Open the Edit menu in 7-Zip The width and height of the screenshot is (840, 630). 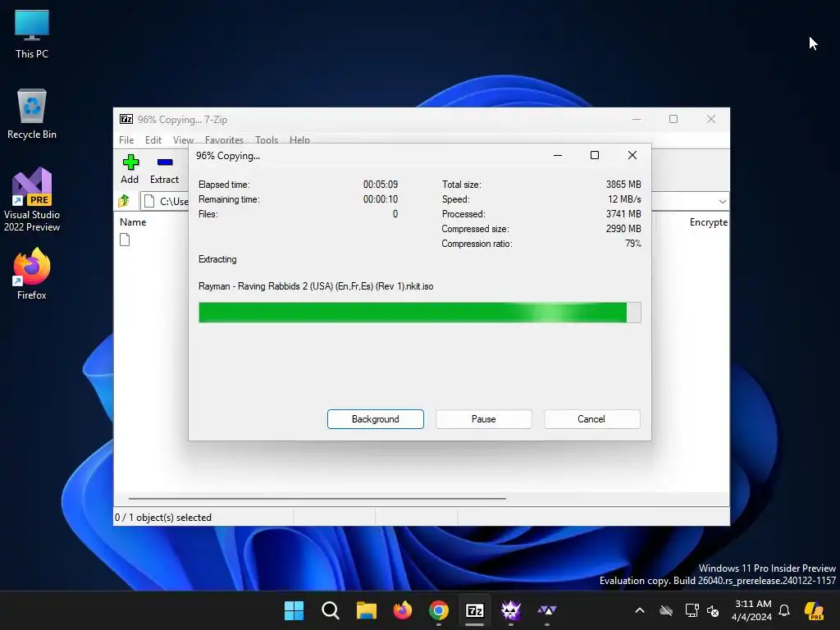point(153,139)
